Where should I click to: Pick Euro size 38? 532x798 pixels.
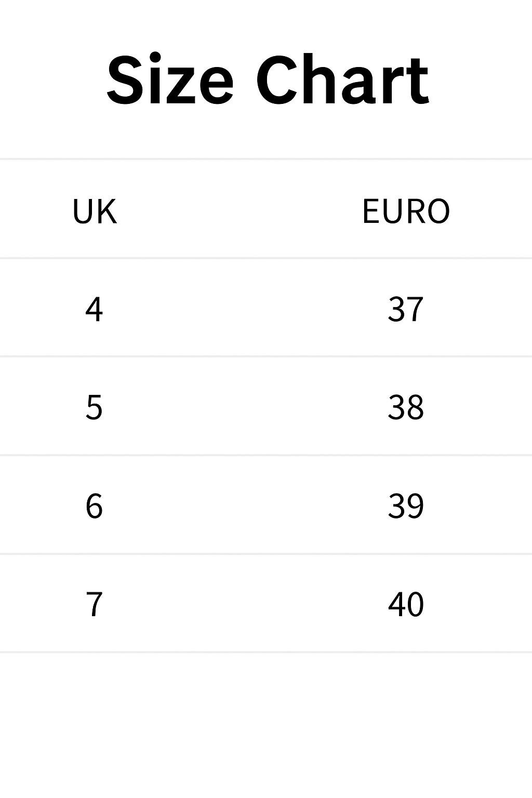point(406,407)
